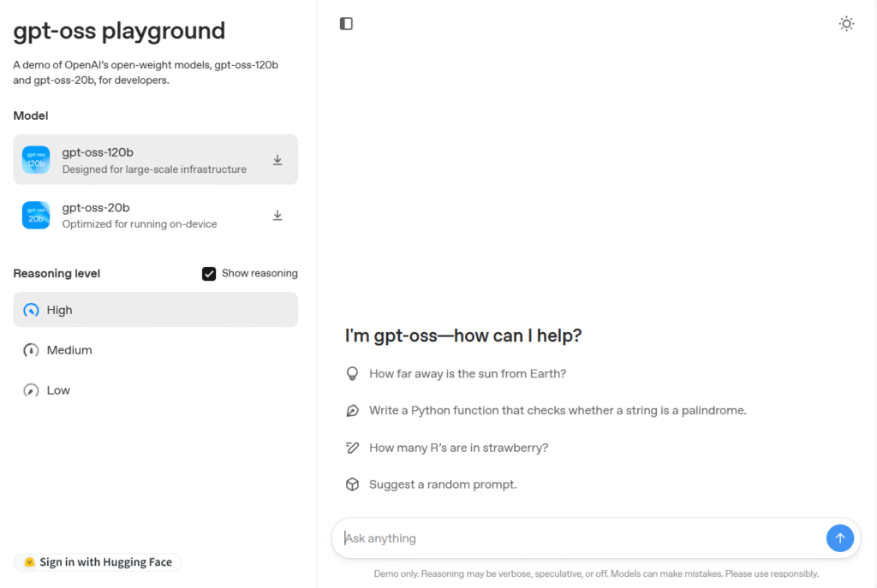Screen dimensions: 877x588
Task: Click the Designed for large-scale infrastructure text
Action: [154, 169]
